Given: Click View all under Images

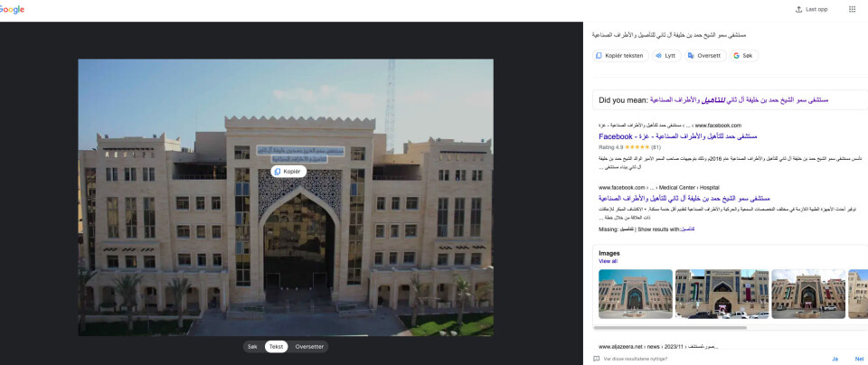Looking at the screenshot, I should (608, 261).
